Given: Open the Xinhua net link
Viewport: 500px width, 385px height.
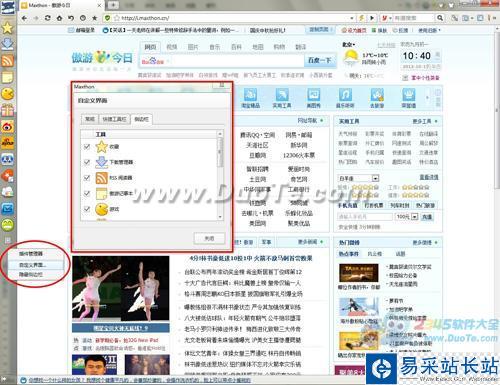Looking at the screenshot, I should point(299,145).
